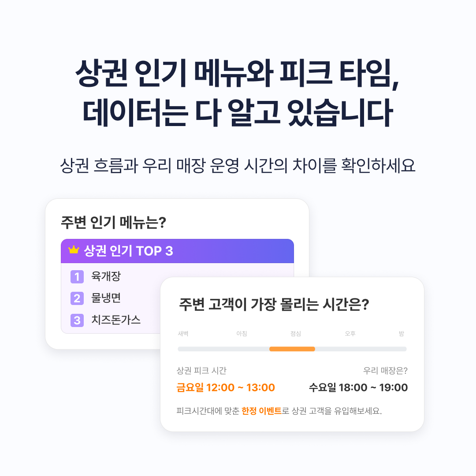Click the 우리 매장은? label
Viewport: 476px width, 476px height.
385,371
